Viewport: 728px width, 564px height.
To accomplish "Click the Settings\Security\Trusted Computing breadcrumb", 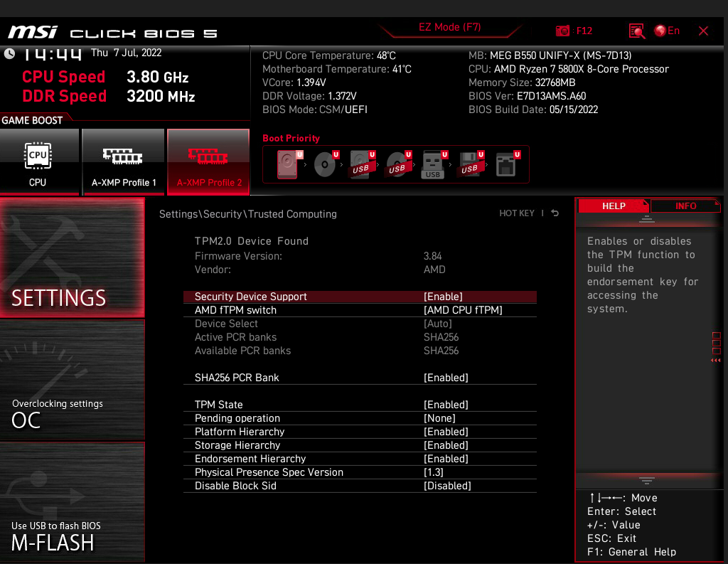I will (x=248, y=214).
